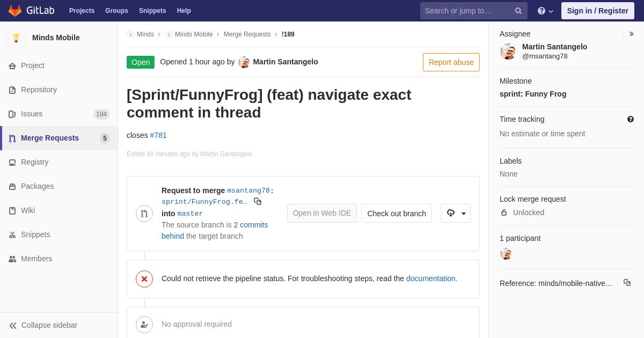Click the participant avatar

[x=506, y=254]
